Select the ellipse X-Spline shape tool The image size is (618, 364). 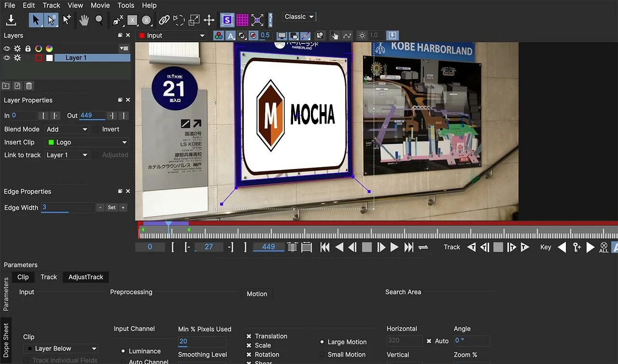click(x=146, y=20)
